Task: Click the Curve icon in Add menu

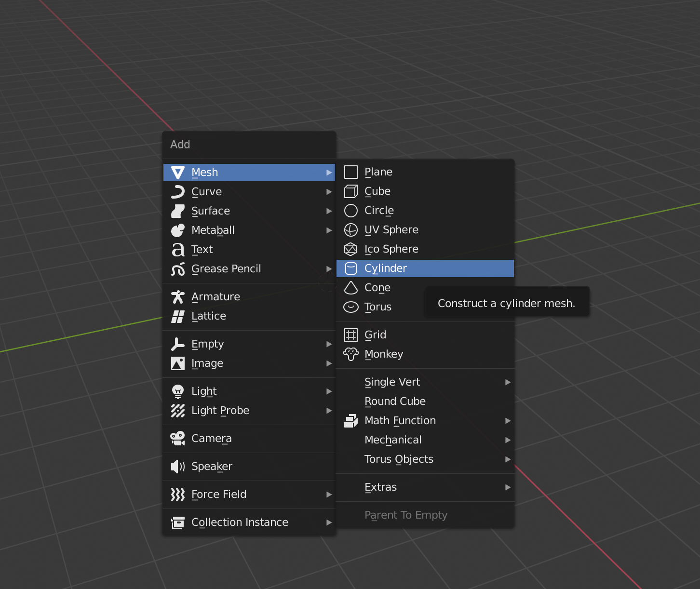Action: click(x=178, y=192)
